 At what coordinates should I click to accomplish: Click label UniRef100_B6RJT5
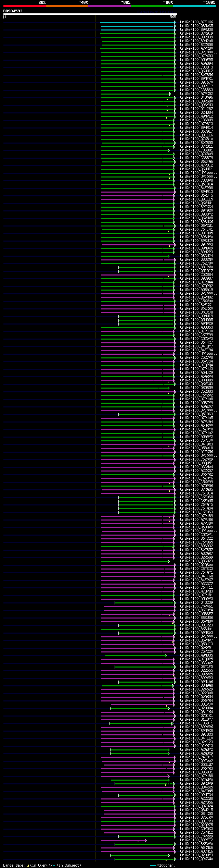(196, 196)
